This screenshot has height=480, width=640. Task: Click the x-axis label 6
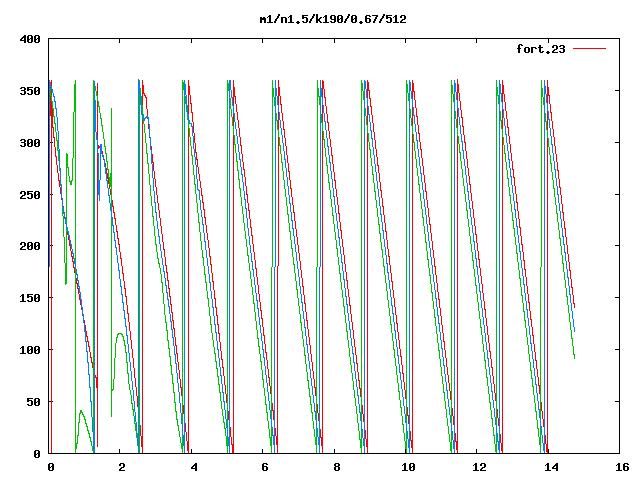tap(265, 467)
